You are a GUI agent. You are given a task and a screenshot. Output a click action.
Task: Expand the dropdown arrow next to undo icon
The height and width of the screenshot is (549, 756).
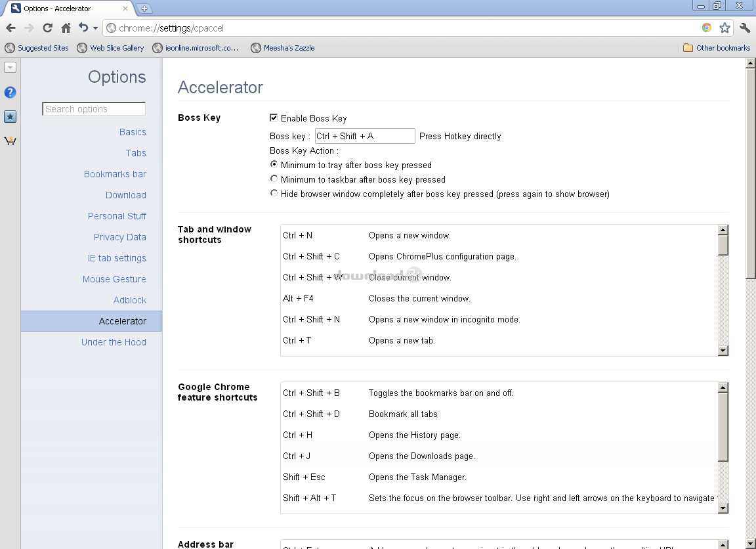click(95, 28)
